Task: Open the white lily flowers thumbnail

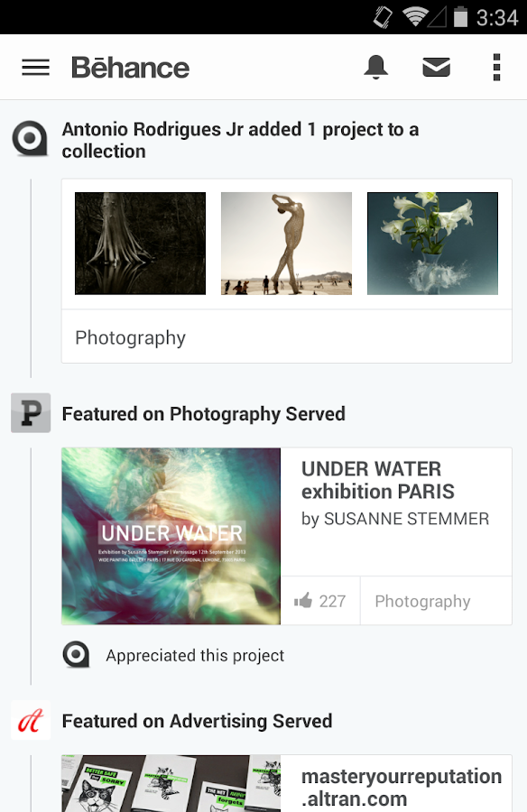Action: click(432, 243)
